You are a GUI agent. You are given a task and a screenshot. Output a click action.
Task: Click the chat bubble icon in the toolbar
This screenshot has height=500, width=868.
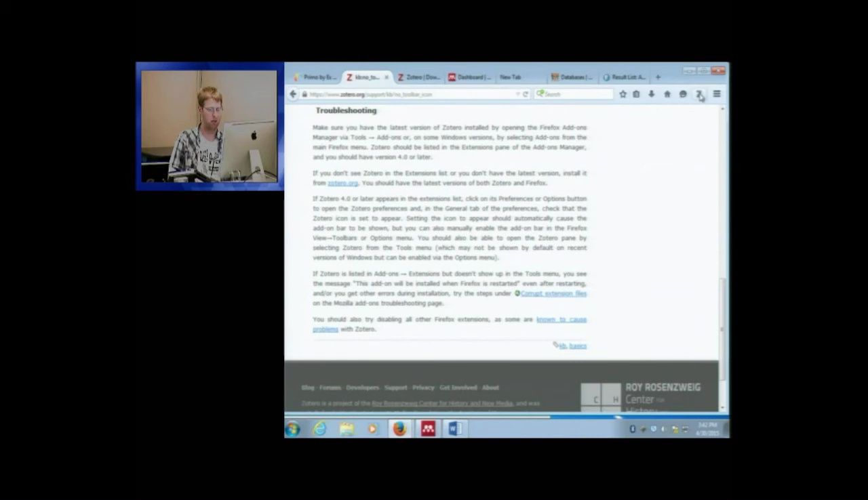coord(683,94)
